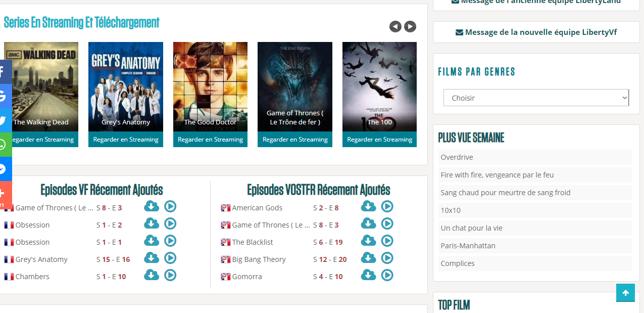Download American Gods S2 E8 via cloud icon
This screenshot has height=313, width=644.
[368, 206]
